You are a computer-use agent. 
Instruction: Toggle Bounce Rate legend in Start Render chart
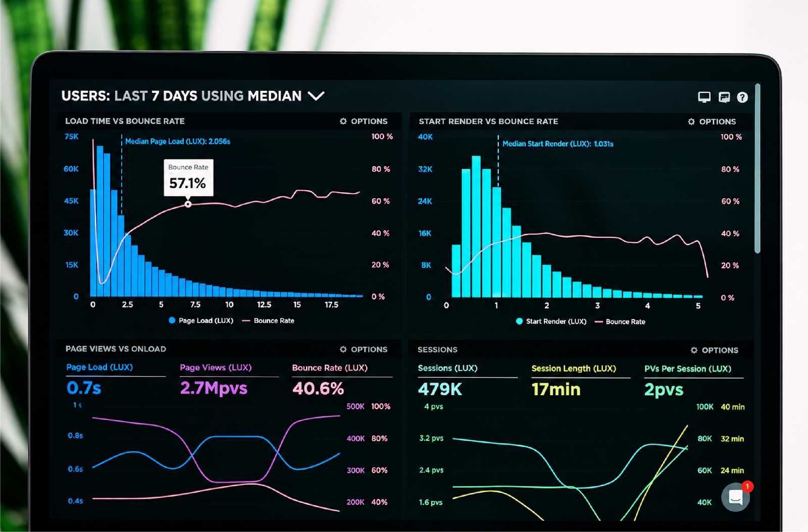pyautogui.click(x=620, y=322)
